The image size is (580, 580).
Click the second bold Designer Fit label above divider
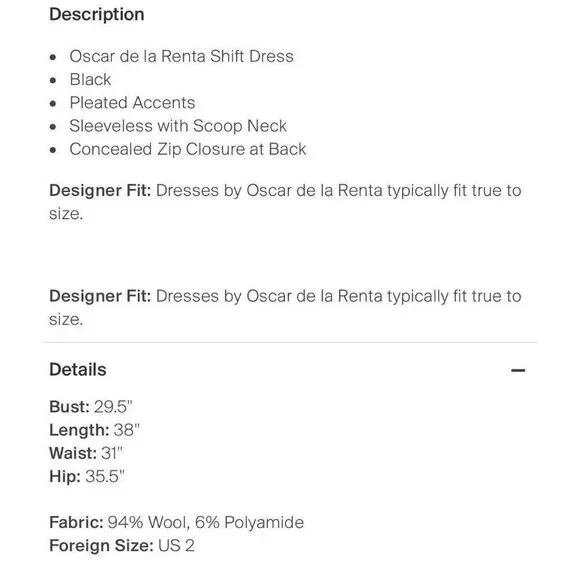coord(100,296)
